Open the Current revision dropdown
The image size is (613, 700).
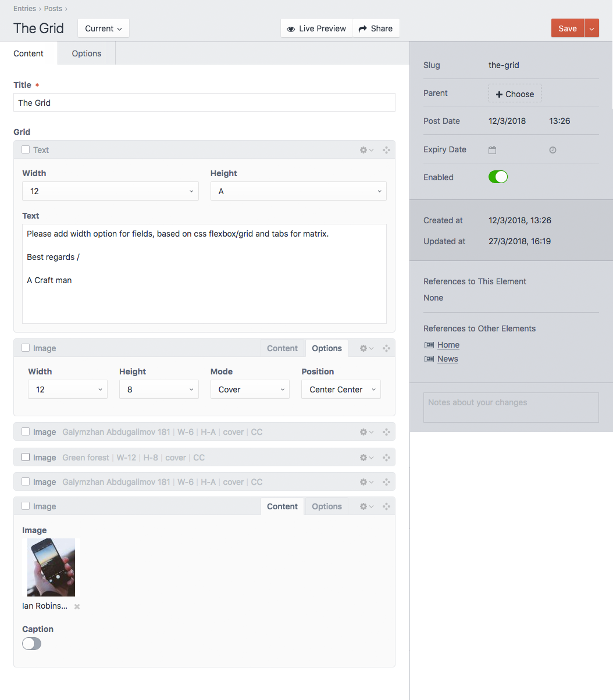click(103, 28)
